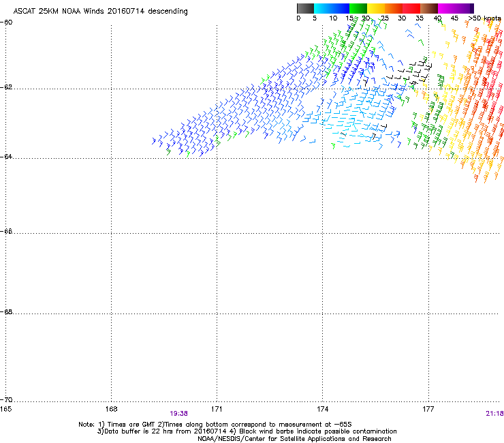The width and height of the screenshot is (504, 443).
Task: Click the gray 0-5 knots legend segment
Action: pos(305,8)
